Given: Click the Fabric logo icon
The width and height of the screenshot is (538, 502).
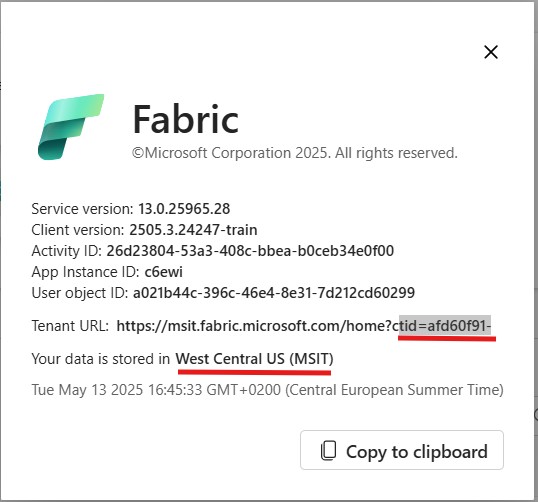Looking at the screenshot, I should pos(71,127).
